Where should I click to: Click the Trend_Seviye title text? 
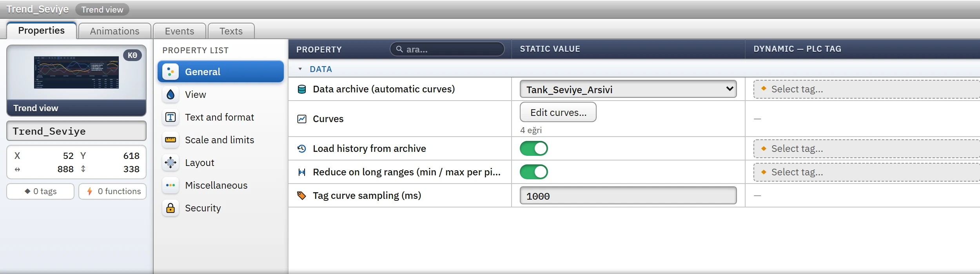(x=38, y=9)
